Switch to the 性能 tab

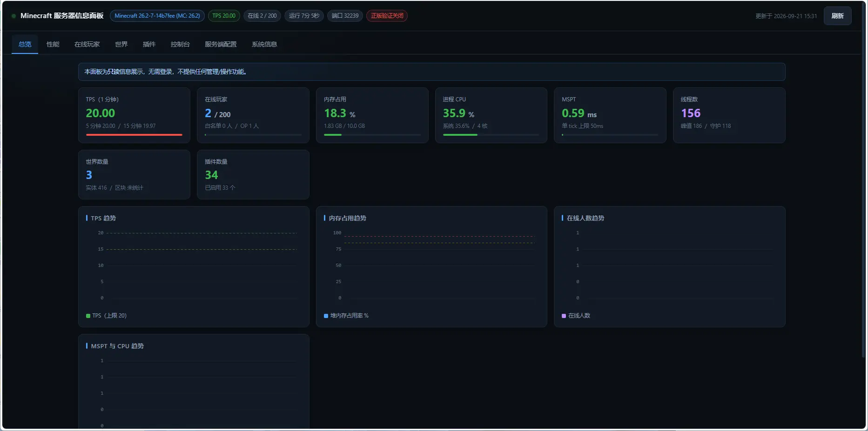click(53, 44)
